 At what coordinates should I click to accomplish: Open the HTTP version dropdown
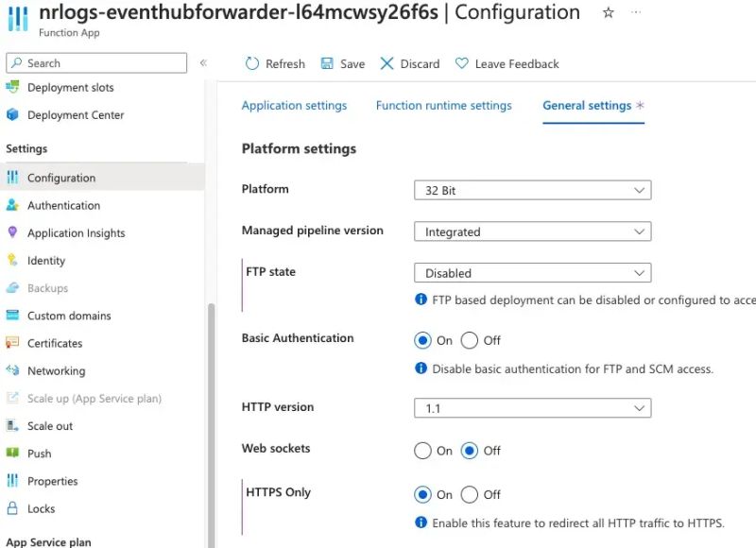click(x=532, y=407)
